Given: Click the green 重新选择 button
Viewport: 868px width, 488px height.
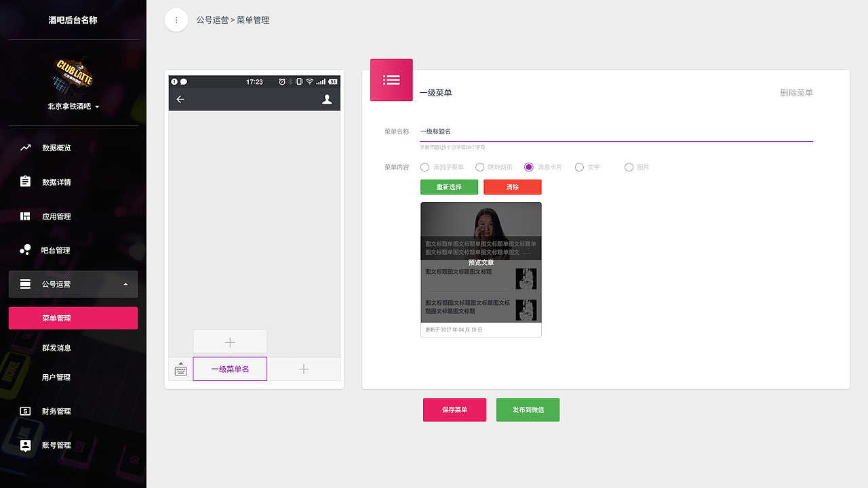Looking at the screenshot, I should 449,187.
